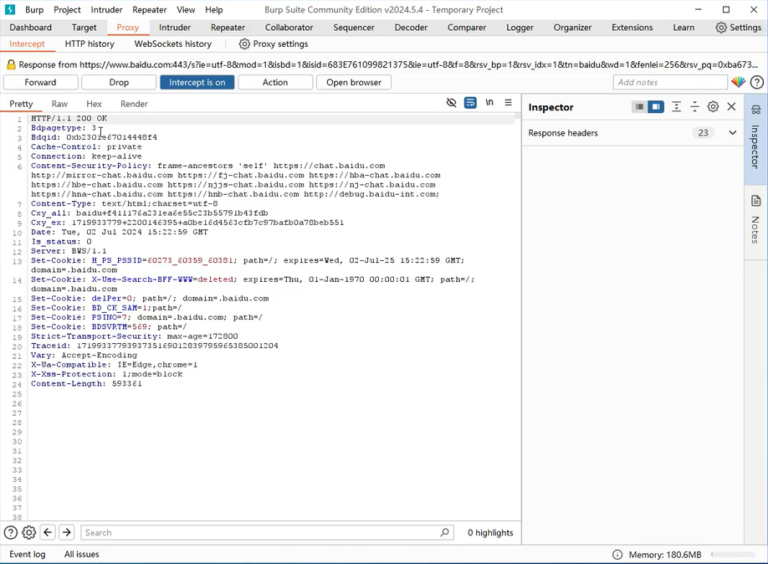
Task: Switch to HTTP history sub-tab
Action: point(90,44)
